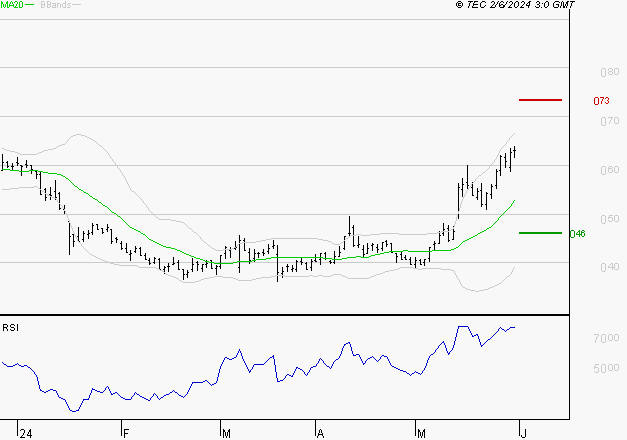The width and height of the screenshot is (627, 440).
Task: Click the J (June) axis label
Action: (523, 433)
